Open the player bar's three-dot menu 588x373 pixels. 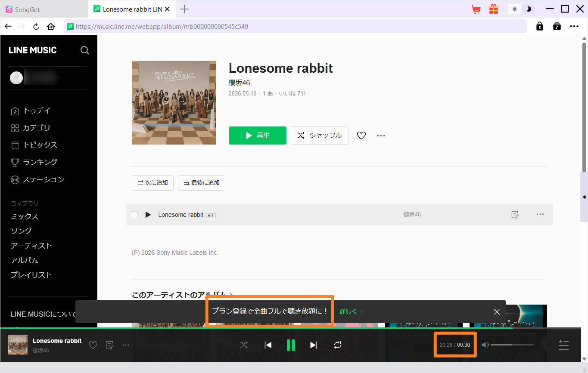[126, 345]
